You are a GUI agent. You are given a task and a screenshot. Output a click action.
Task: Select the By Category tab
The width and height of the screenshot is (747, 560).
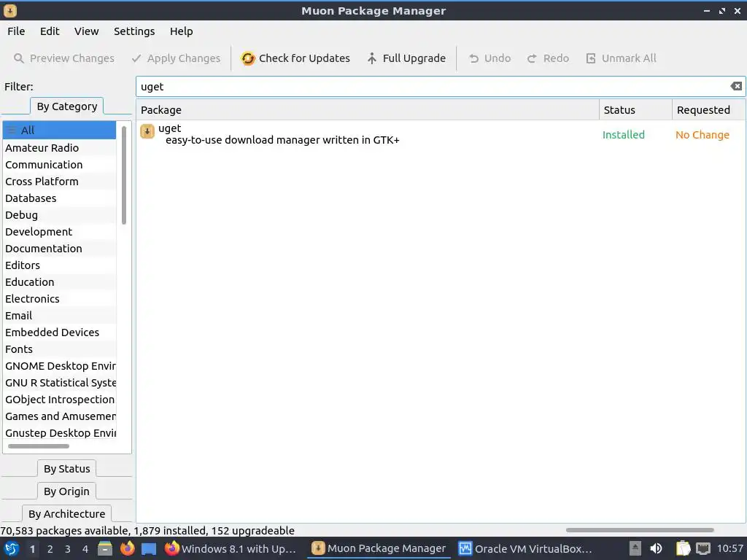pyautogui.click(x=66, y=106)
